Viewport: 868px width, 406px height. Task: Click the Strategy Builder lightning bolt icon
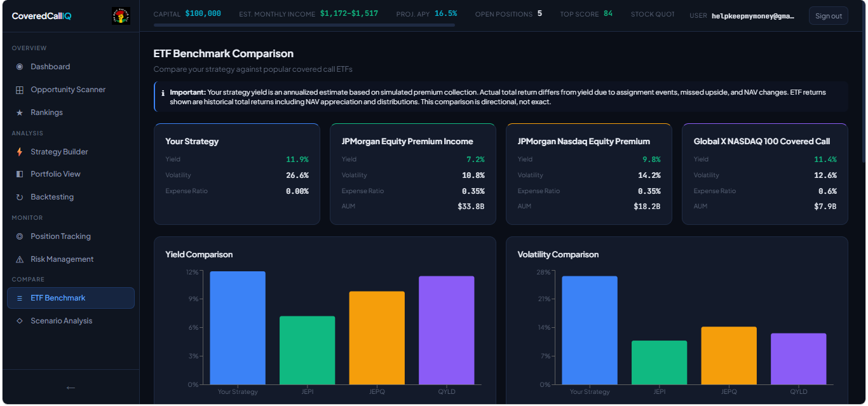coord(20,152)
